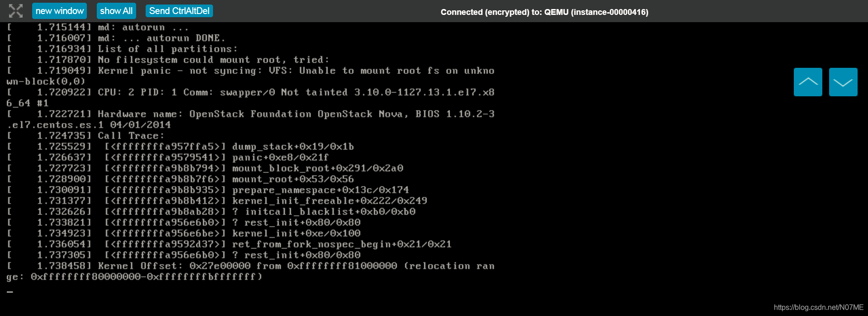Collapse the view using the up chevron
Viewport: 868px width, 316px height.
click(808, 82)
